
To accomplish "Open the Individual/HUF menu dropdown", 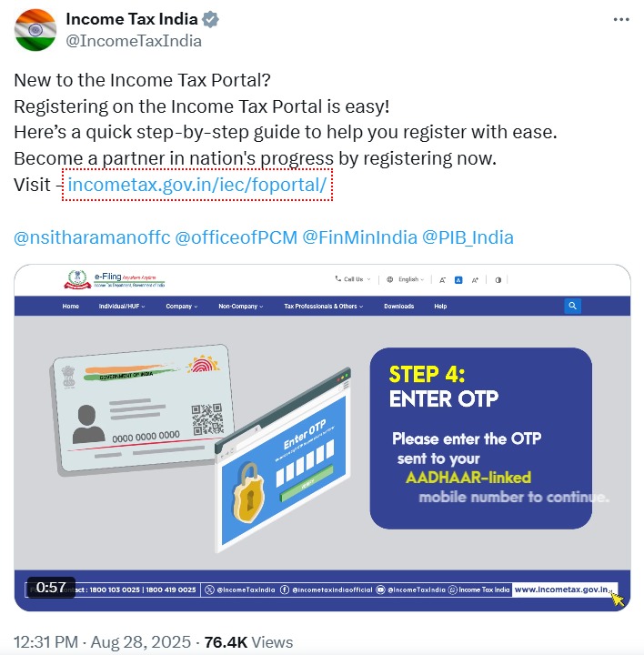I will point(122,307).
